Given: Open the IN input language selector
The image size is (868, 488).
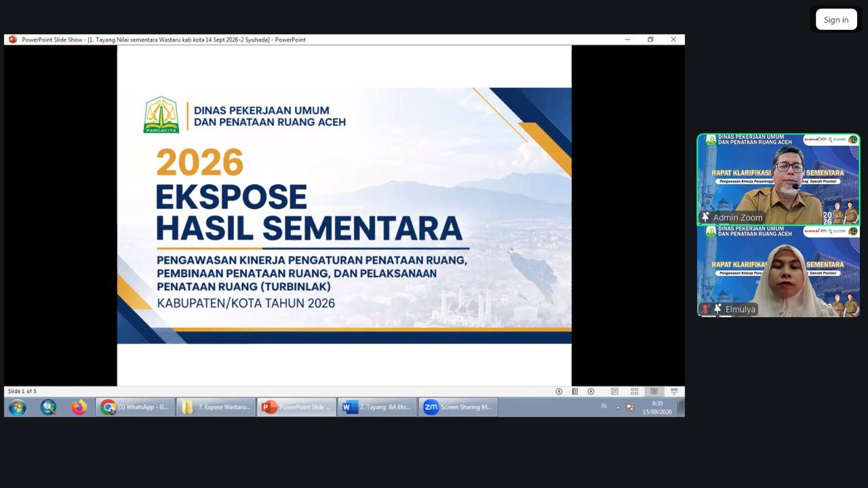Looking at the screenshot, I should 604,407.
